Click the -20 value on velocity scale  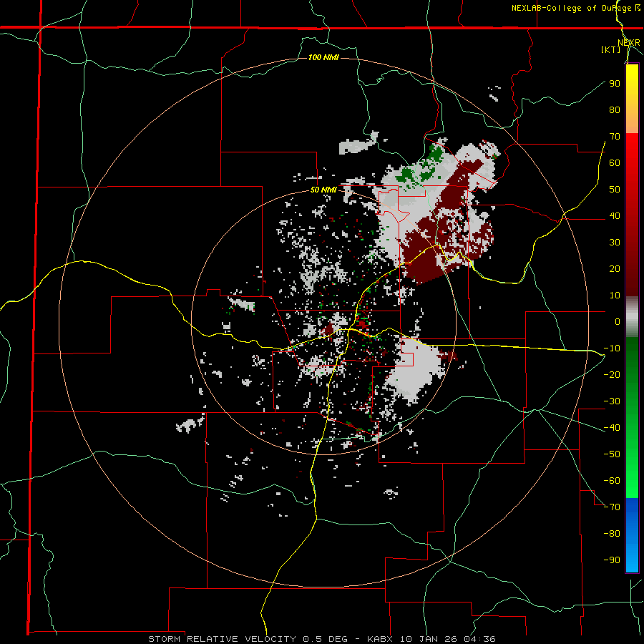point(612,375)
